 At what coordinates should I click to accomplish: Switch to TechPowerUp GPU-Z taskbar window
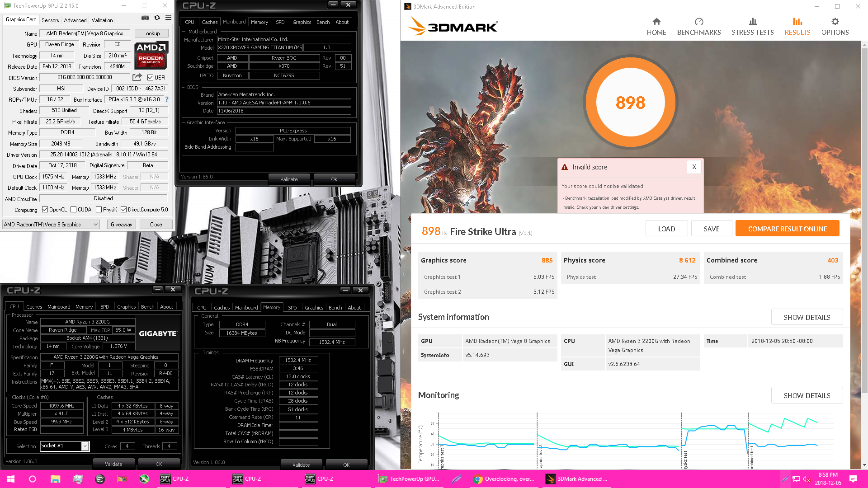[x=409, y=479]
